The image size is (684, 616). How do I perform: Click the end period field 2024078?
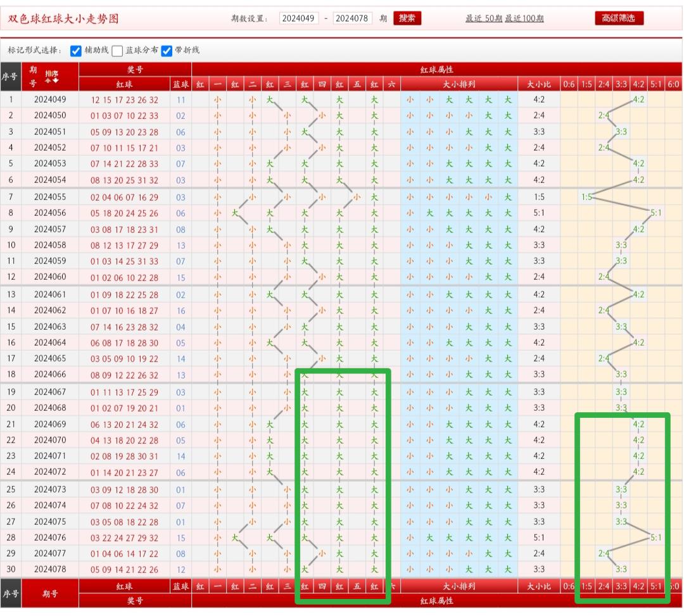point(353,18)
